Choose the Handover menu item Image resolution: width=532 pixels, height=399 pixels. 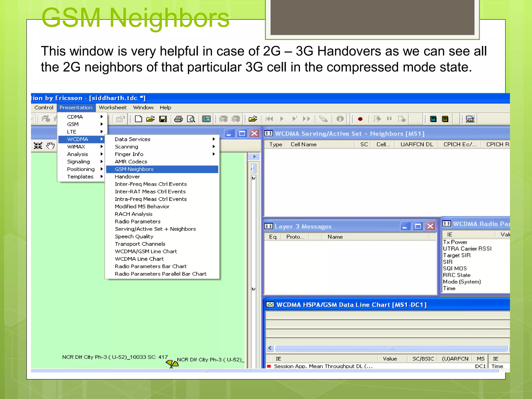click(x=162, y=177)
